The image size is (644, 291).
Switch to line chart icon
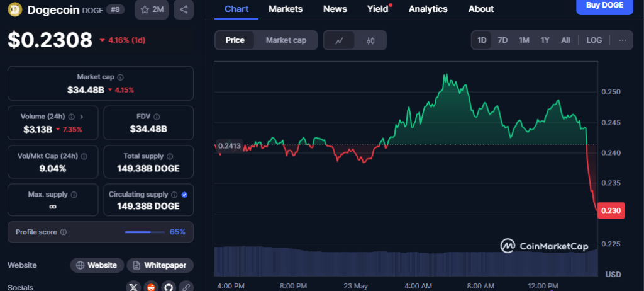point(339,40)
